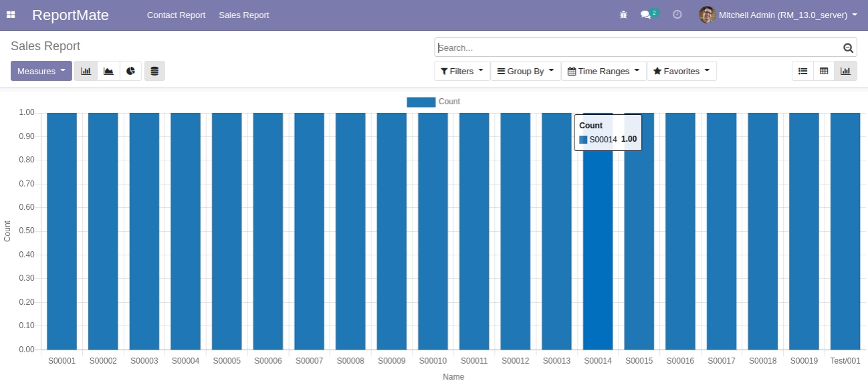This screenshot has width=868, height=385.
Task: Switch to the pivot table view
Action: [824, 71]
